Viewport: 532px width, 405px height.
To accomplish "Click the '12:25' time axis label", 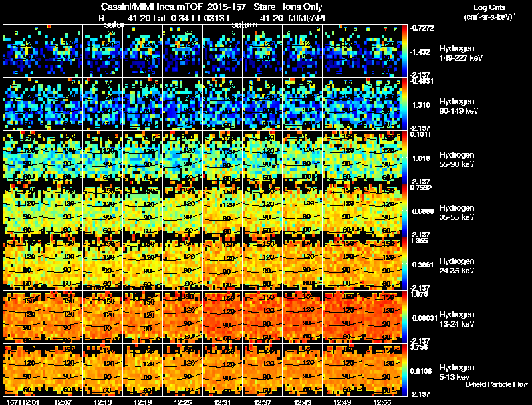I will (x=183, y=402).
